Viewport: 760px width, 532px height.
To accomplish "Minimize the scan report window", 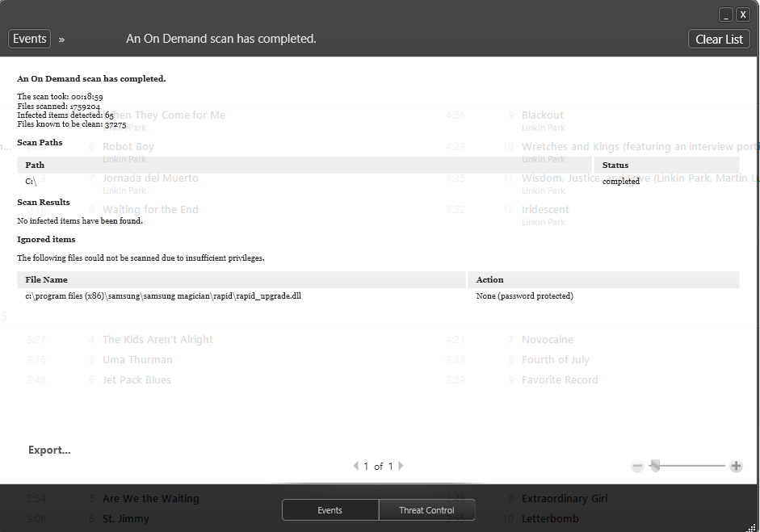I will click(726, 15).
